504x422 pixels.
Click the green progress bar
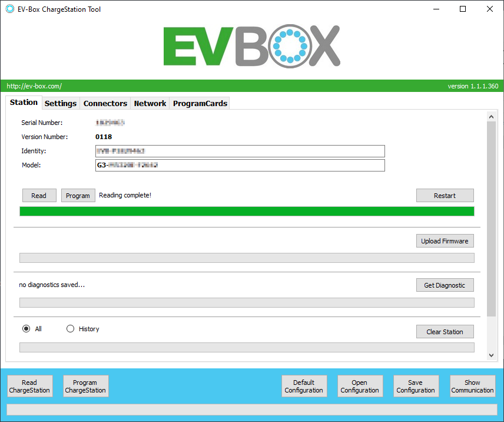[x=247, y=211]
